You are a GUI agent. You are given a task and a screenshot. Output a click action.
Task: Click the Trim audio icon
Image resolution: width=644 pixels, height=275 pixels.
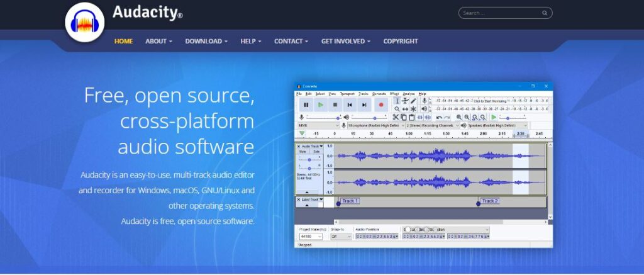coord(419,118)
